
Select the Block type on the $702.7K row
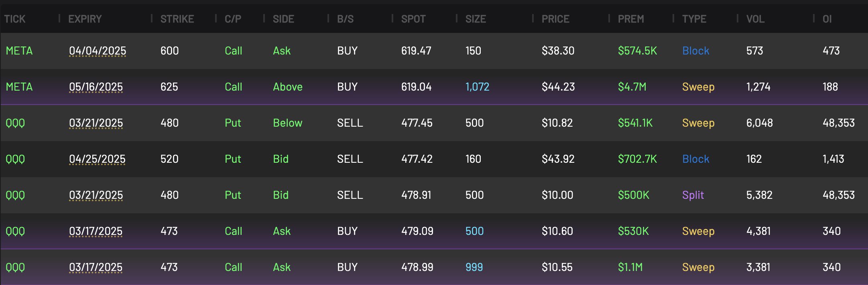click(695, 159)
